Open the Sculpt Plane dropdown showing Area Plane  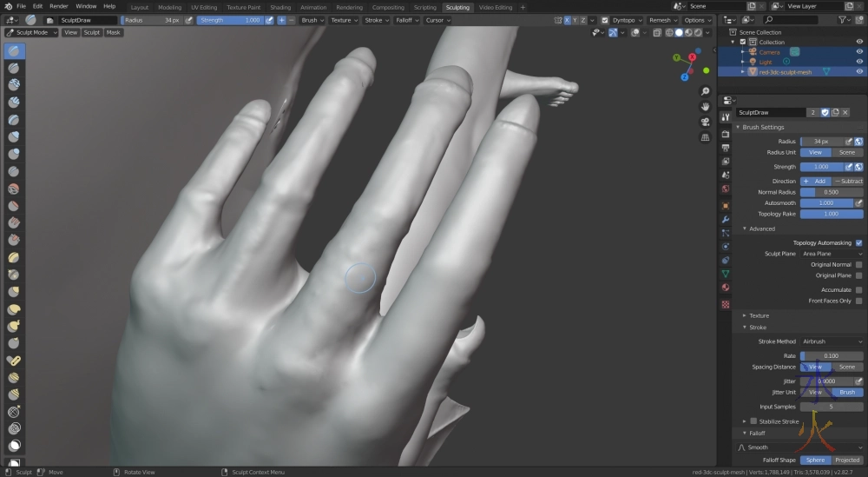coord(831,254)
